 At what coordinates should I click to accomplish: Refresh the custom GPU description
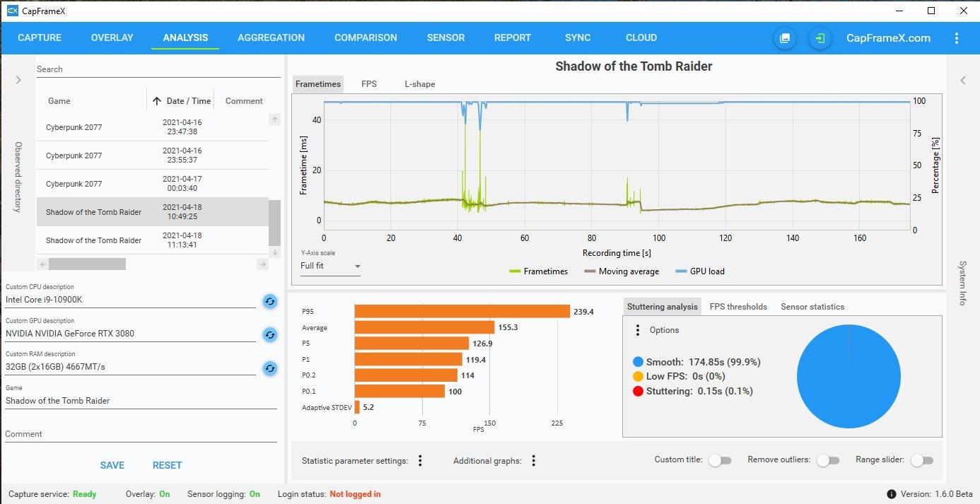tap(269, 334)
